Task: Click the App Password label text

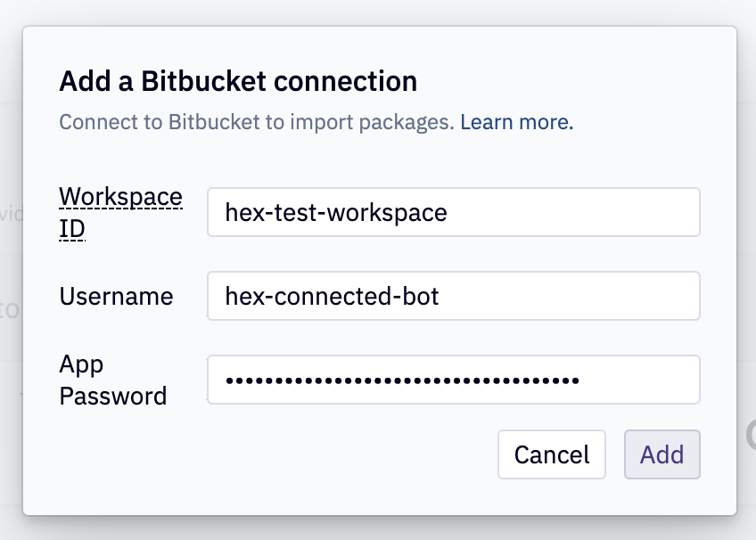Action: click(x=112, y=379)
